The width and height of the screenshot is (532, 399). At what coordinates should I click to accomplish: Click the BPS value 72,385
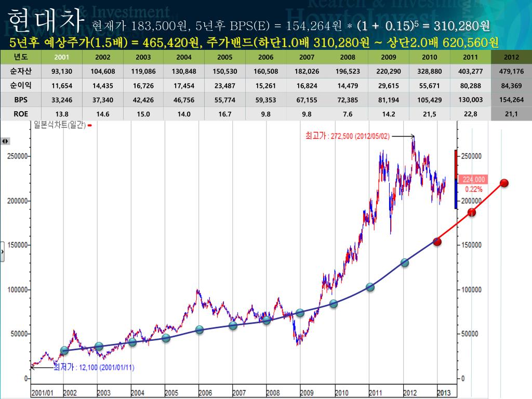point(348,100)
